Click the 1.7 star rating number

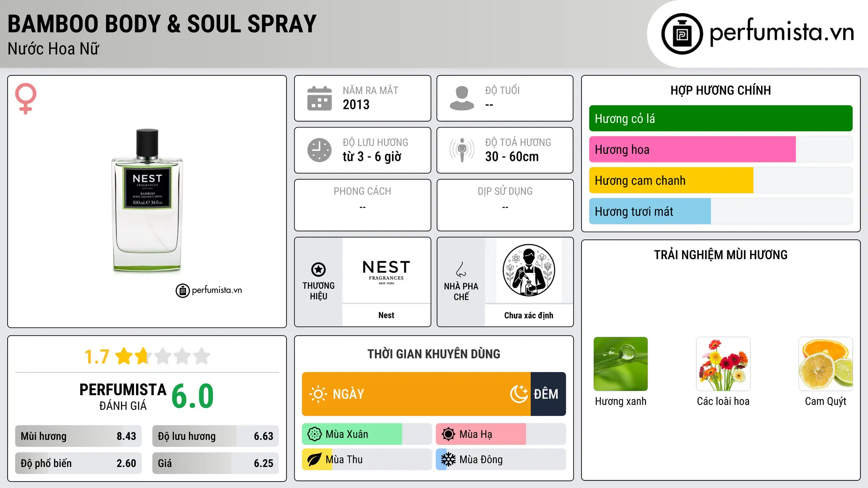tap(97, 357)
